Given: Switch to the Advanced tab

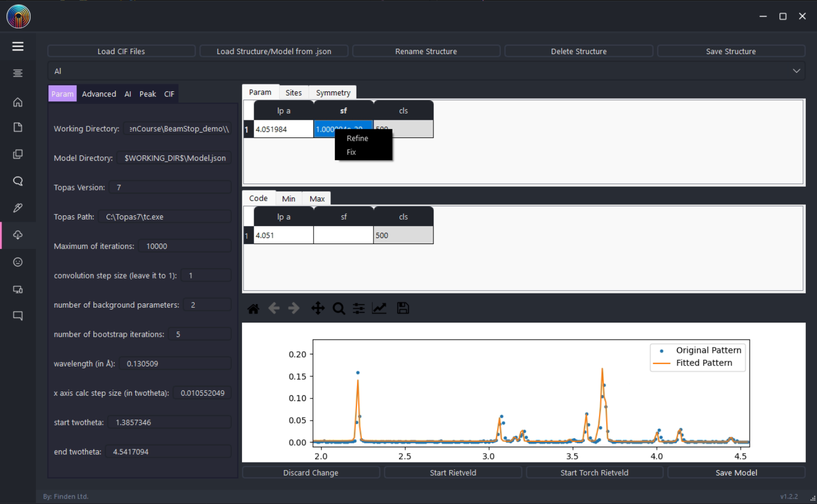Looking at the screenshot, I should click(x=99, y=94).
